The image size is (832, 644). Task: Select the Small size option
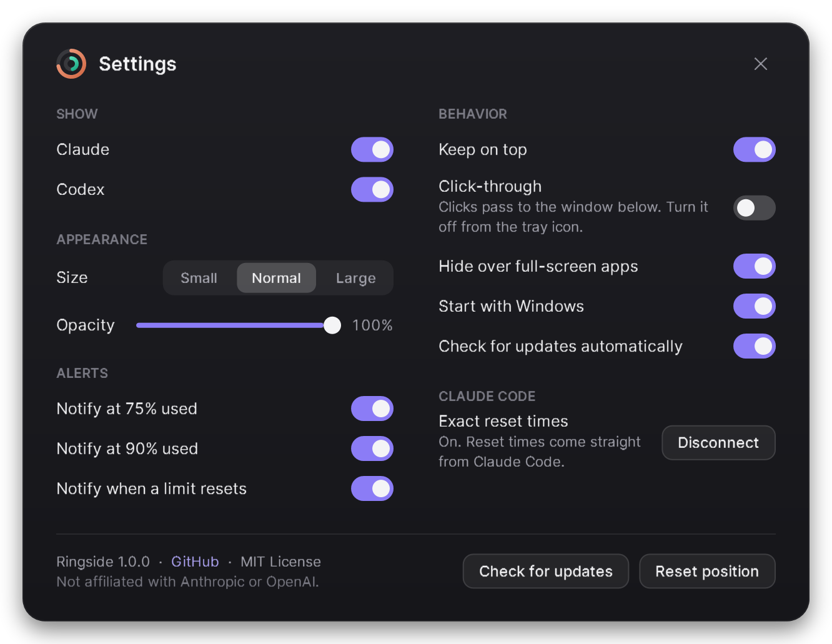coord(199,278)
